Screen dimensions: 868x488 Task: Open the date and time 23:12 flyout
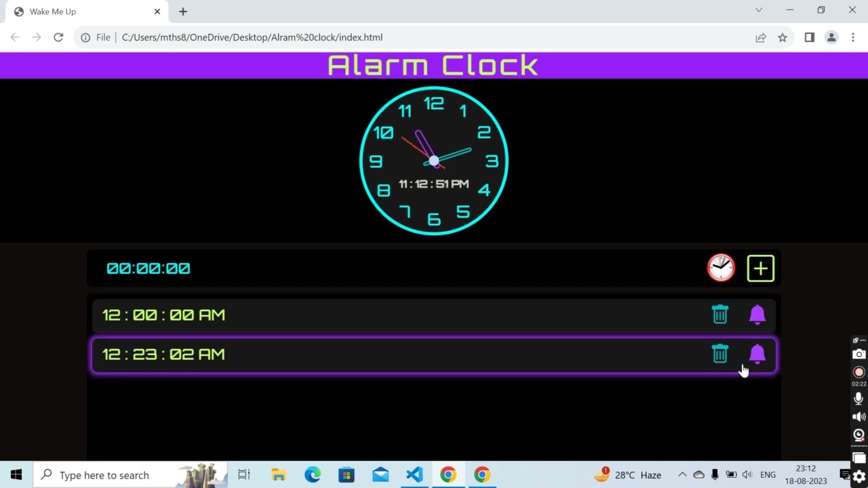[806, 475]
